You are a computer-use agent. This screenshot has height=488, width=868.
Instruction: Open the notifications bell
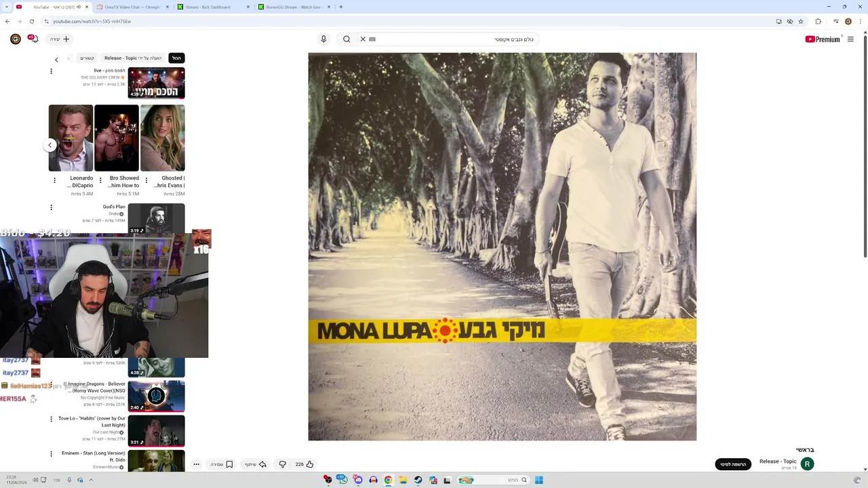[x=33, y=39]
